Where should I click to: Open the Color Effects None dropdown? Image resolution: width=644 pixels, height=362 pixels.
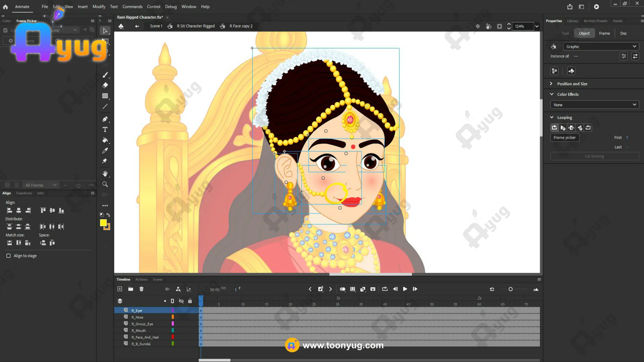coord(594,105)
